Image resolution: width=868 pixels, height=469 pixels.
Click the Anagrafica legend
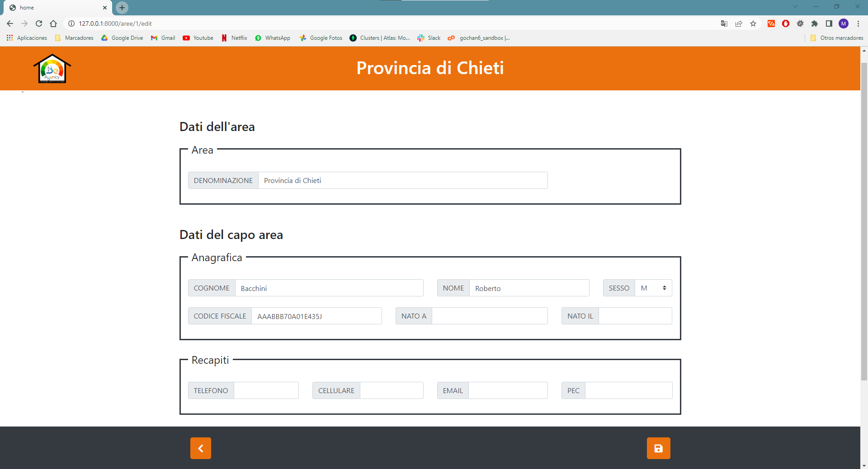[217, 258]
